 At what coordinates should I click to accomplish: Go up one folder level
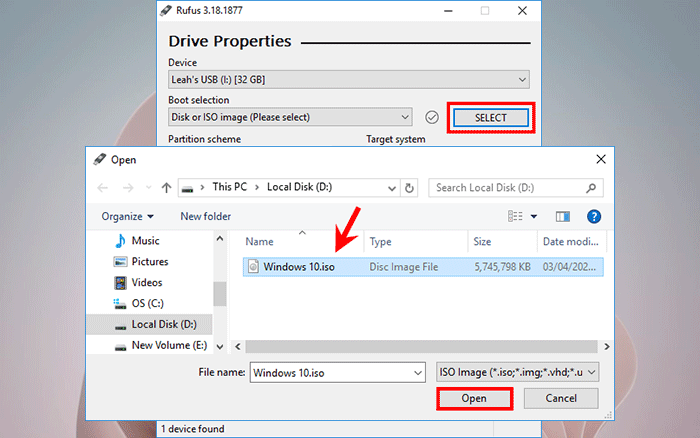click(167, 188)
